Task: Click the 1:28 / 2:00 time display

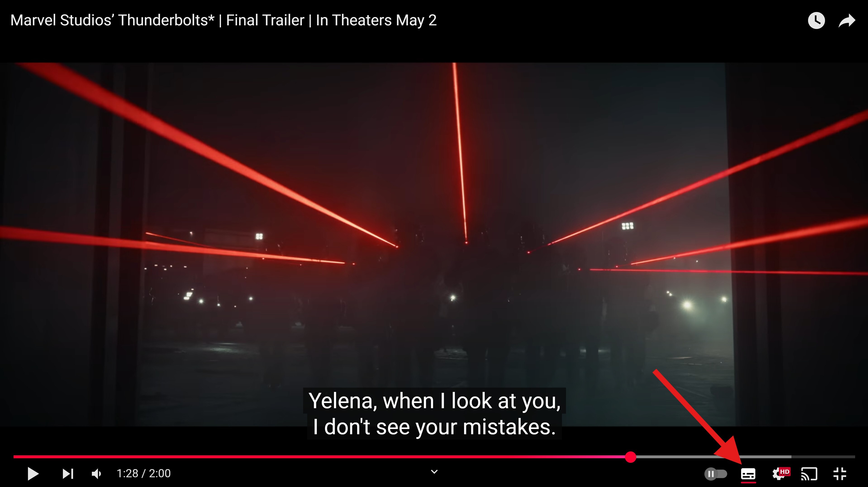Action: coord(144,473)
